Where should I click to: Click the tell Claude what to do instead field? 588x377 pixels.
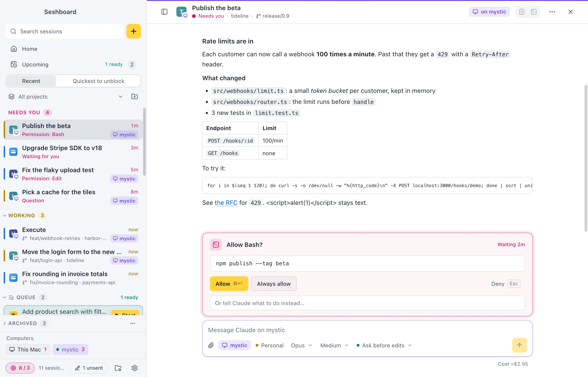[x=367, y=303]
